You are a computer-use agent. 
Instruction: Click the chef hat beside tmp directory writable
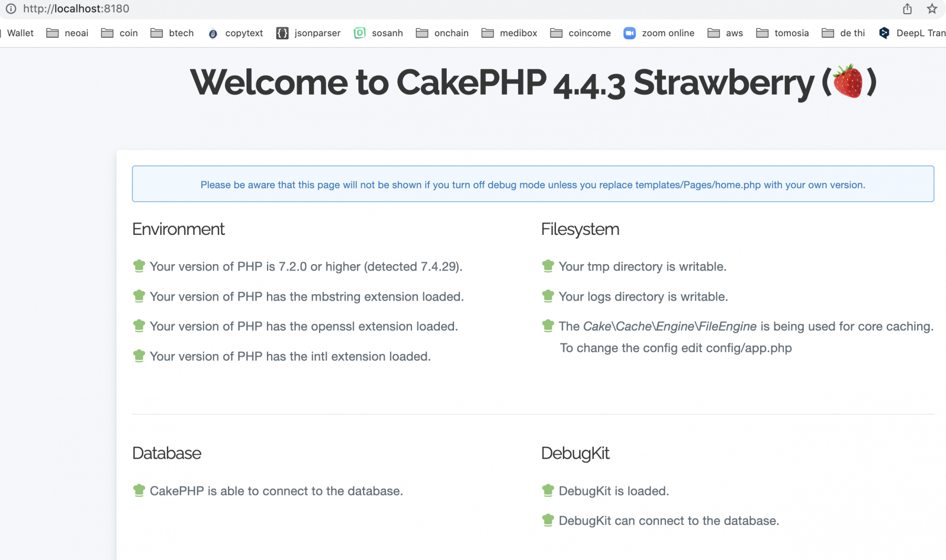point(548,266)
